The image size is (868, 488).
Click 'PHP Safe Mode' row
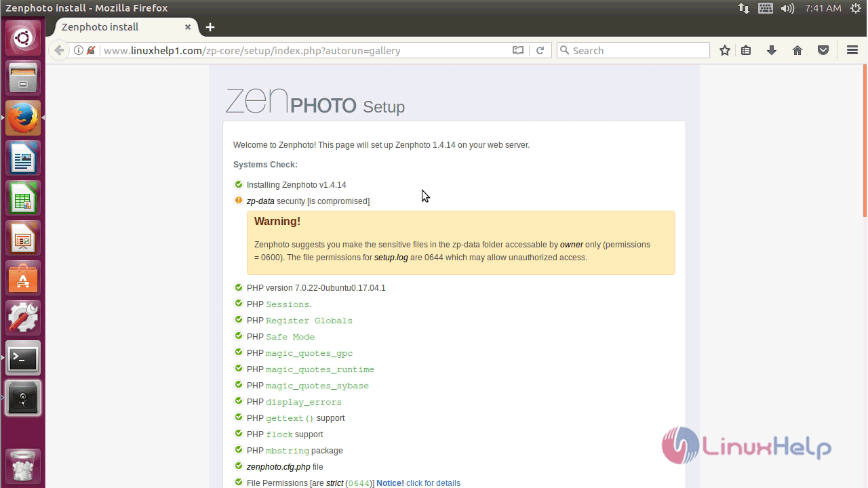pos(280,337)
